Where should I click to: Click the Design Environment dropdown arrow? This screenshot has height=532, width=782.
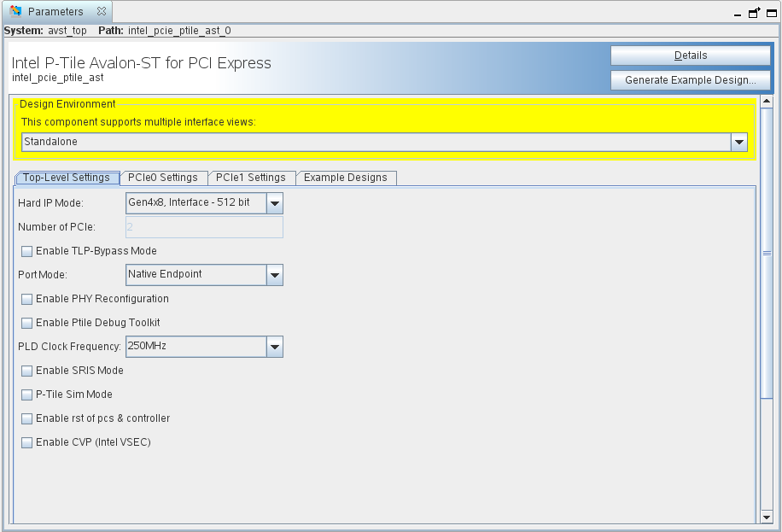[739, 143]
